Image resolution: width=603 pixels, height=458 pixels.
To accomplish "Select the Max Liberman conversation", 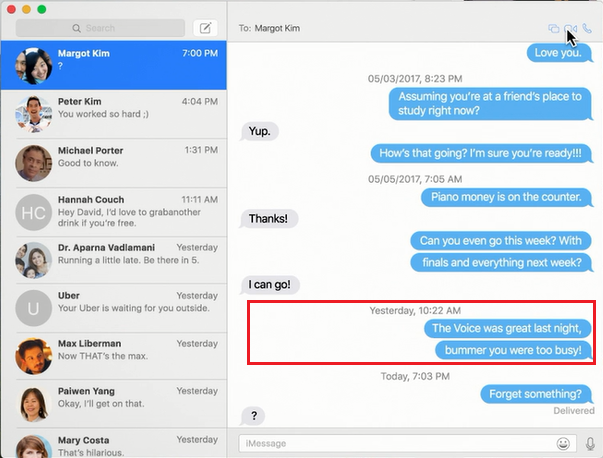I will pyautogui.click(x=114, y=357).
